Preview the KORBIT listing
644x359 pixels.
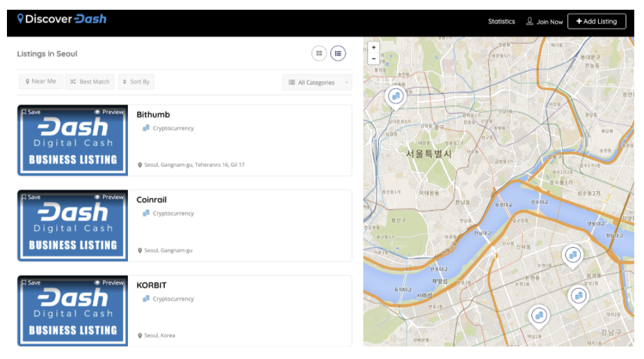(108, 282)
